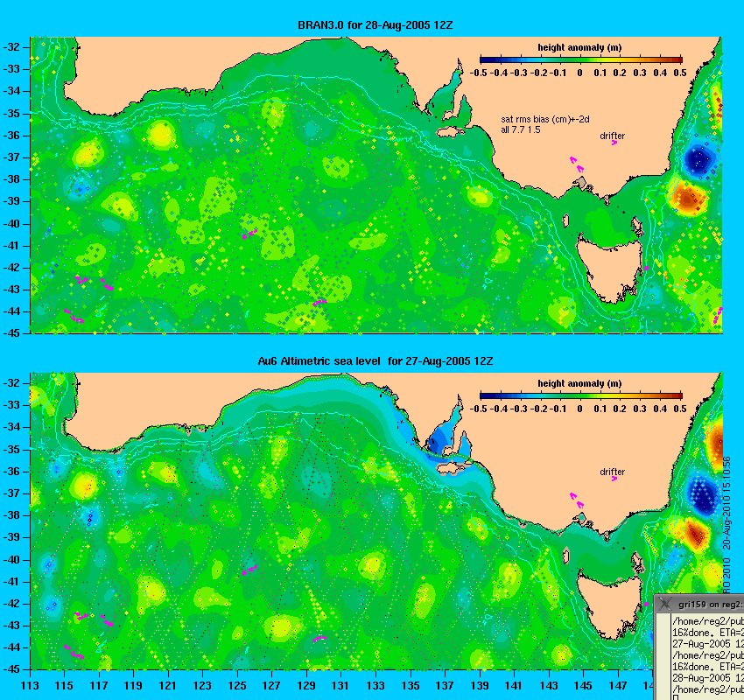Click the 'drifter' legend label in the BRAN3.0 map

pos(612,136)
